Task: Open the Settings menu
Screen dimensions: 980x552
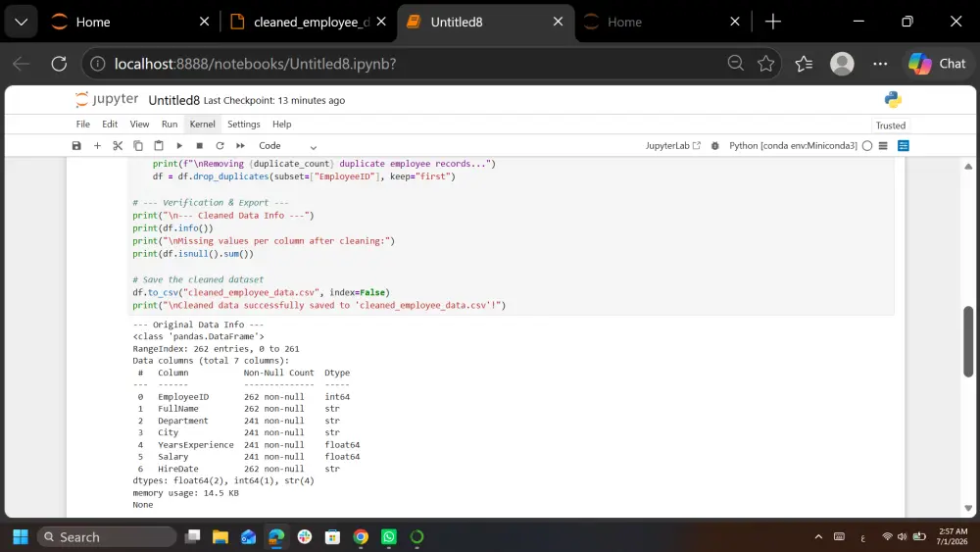Action: click(244, 124)
